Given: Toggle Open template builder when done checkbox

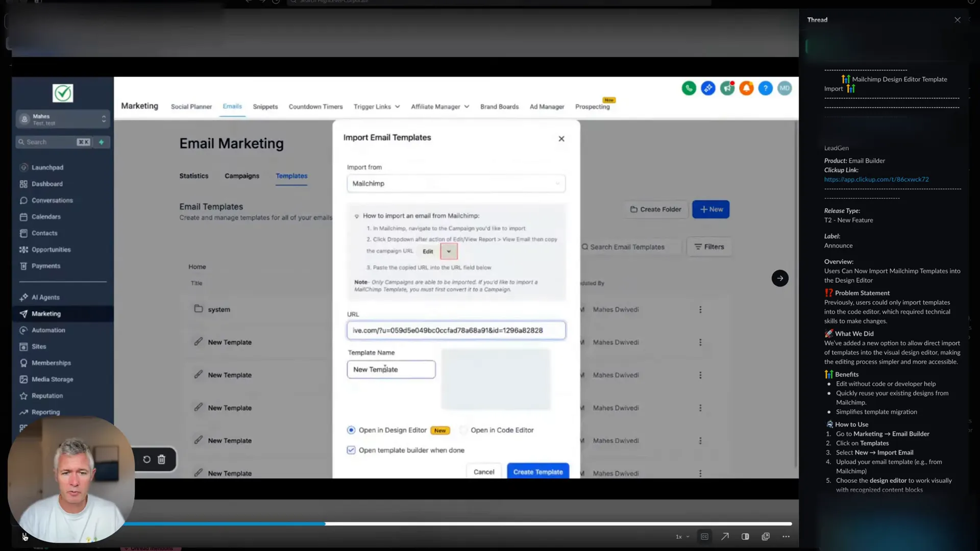Looking at the screenshot, I should pos(351,450).
